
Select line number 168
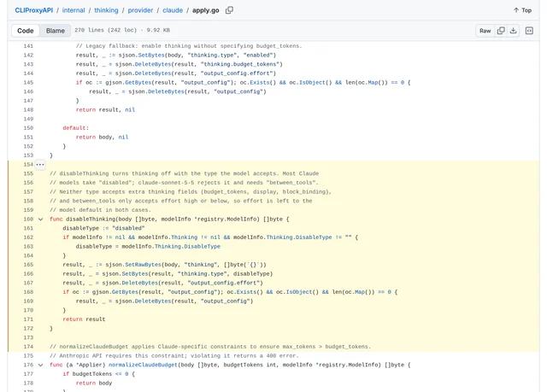coord(28,291)
